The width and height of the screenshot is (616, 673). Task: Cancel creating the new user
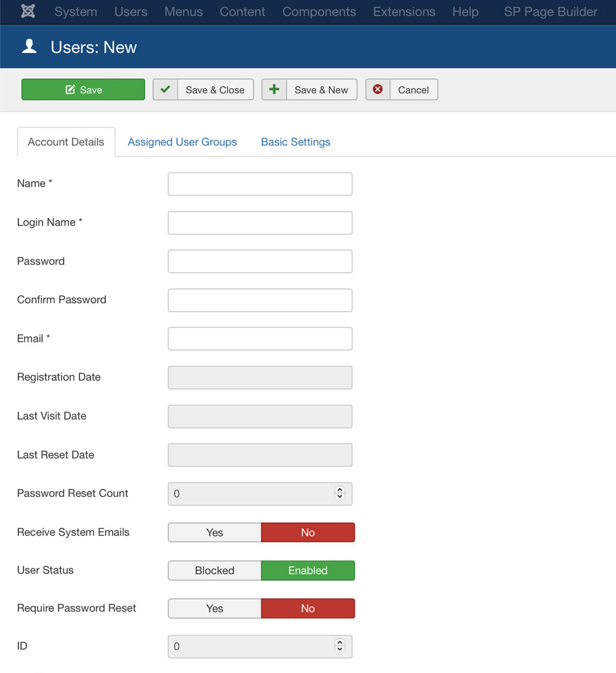[x=402, y=89]
